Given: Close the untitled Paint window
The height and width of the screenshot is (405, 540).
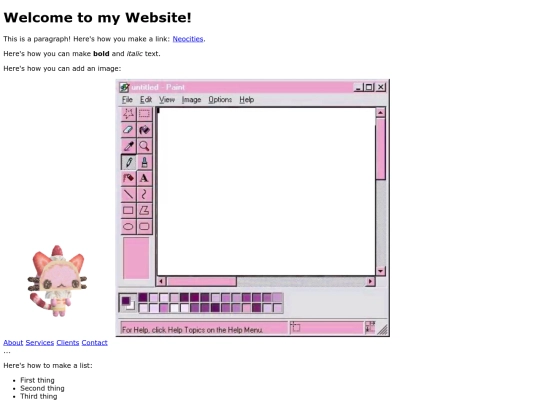Looking at the screenshot, I should [381, 87].
